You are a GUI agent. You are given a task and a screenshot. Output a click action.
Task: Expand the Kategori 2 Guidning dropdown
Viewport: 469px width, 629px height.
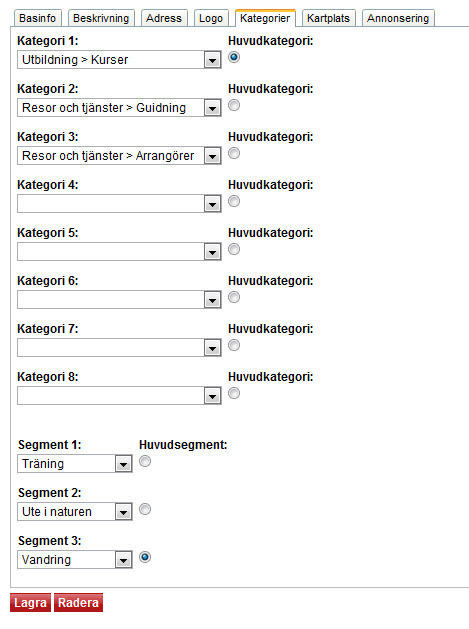tap(119, 108)
